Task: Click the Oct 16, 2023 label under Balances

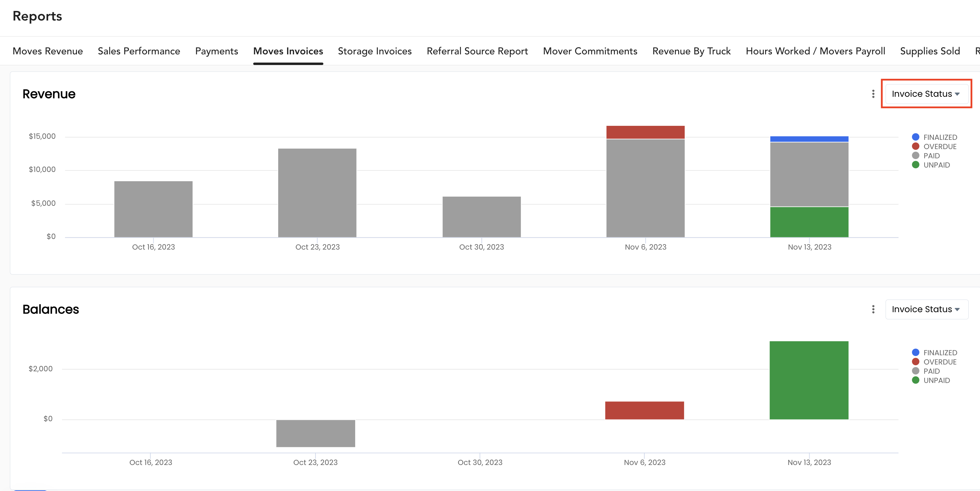Action: tap(151, 463)
